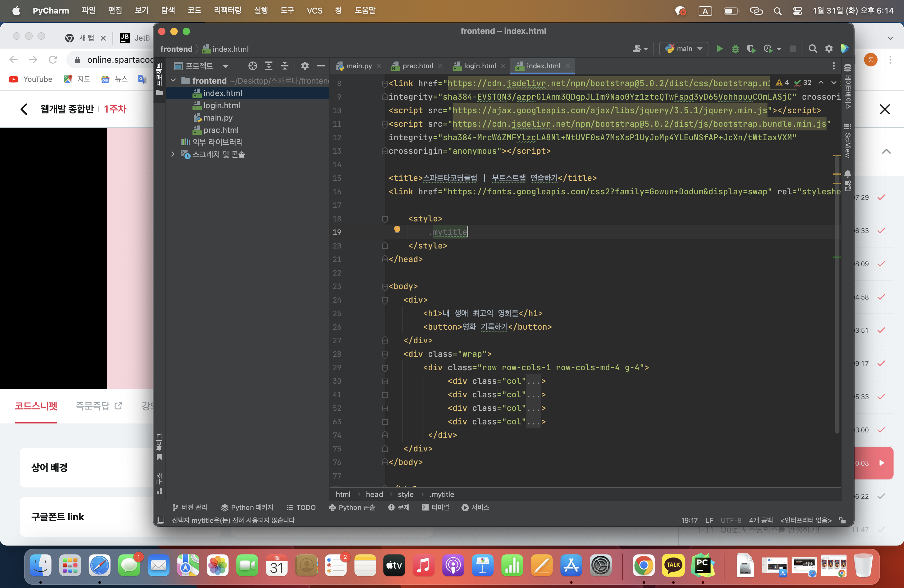
Task: Open Spotlight search in the macOS menu bar
Action: point(778,11)
